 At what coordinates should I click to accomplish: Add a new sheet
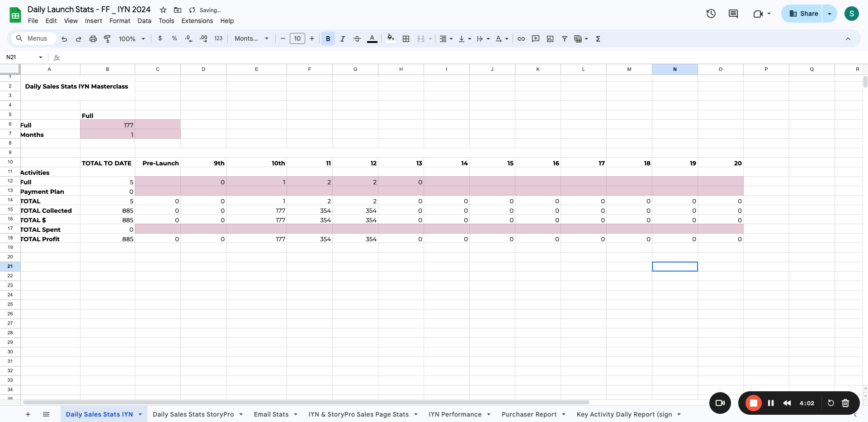coord(28,414)
